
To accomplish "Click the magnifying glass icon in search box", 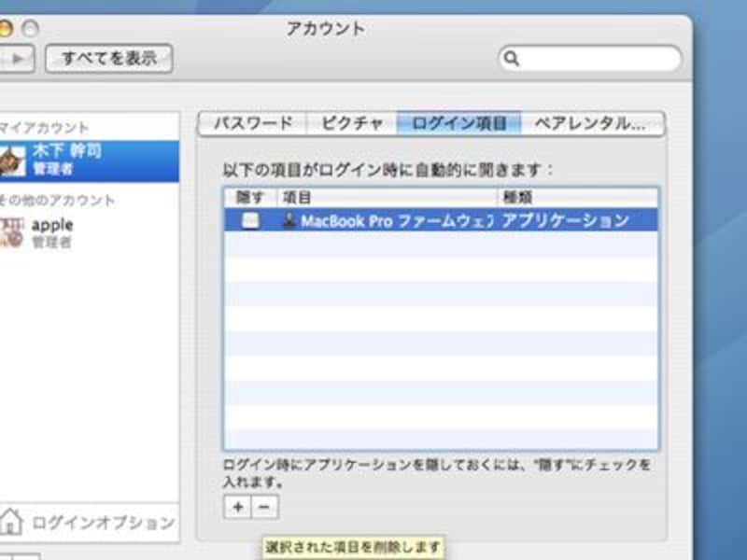I will point(512,59).
